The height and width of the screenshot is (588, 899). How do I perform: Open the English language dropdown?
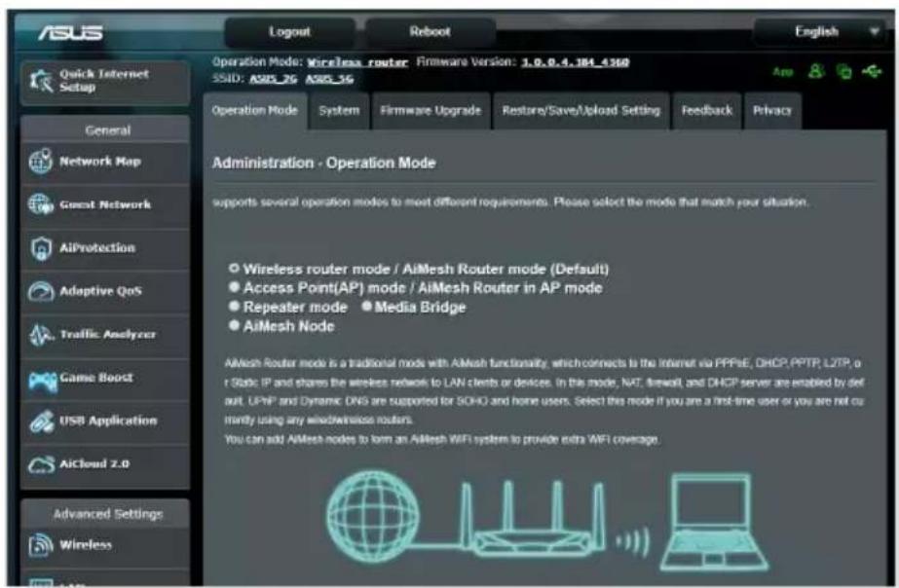[822, 32]
